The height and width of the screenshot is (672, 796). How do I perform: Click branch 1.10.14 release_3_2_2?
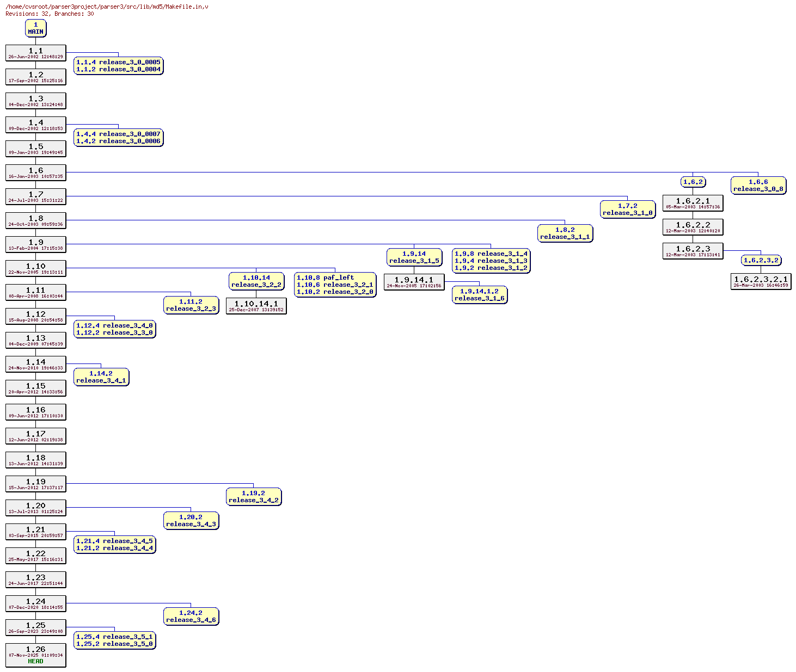coord(256,281)
